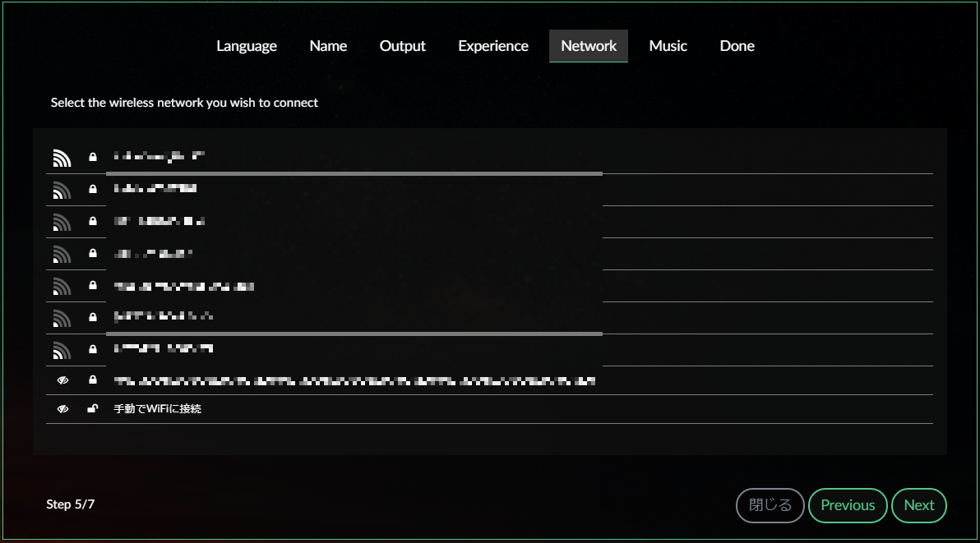
Task: Select the Network tab
Action: tap(589, 46)
